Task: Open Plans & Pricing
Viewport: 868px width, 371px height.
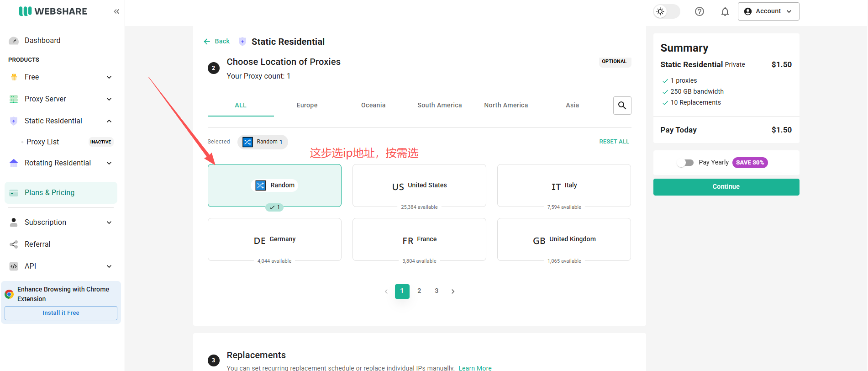Action: [x=61, y=193]
